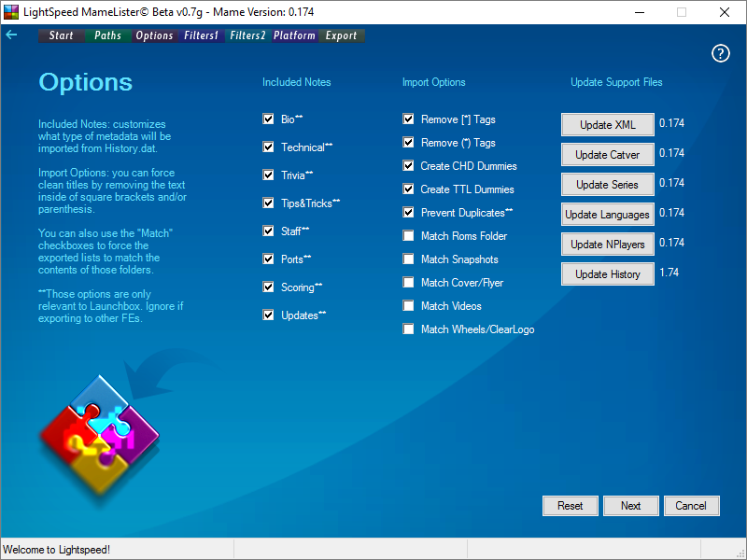Toggle the Tips&Tricks checkbox
The width and height of the screenshot is (747, 560).
click(268, 203)
